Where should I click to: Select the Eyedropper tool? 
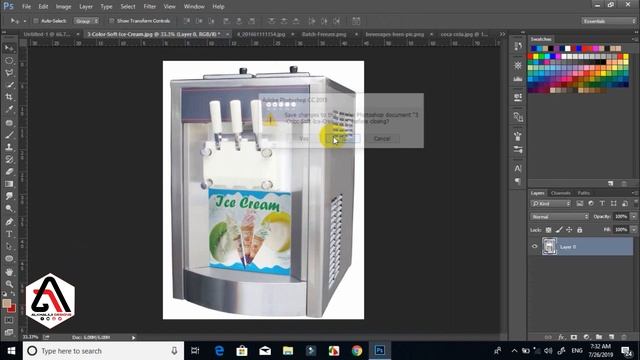pyautogui.click(x=9, y=109)
